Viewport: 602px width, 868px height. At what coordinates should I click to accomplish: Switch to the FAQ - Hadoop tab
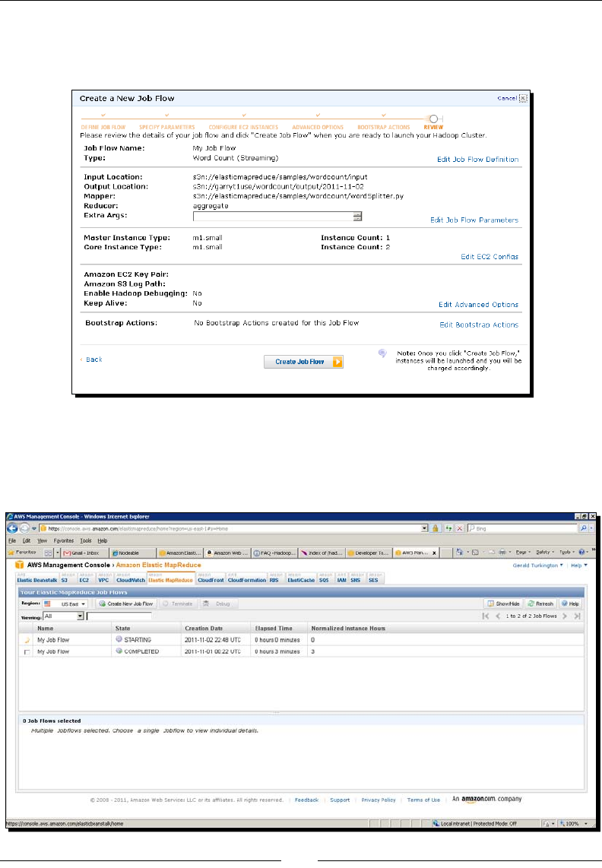(x=274, y=553)
